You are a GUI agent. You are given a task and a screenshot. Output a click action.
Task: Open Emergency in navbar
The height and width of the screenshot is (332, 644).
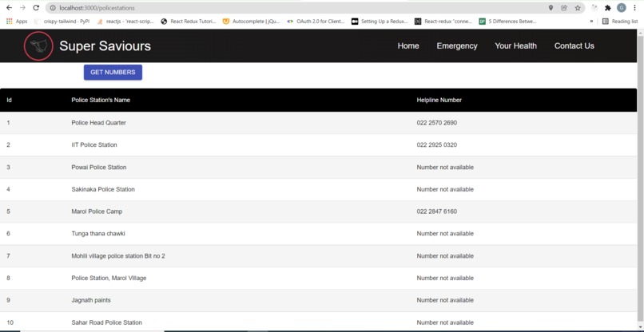click(457, 46)
